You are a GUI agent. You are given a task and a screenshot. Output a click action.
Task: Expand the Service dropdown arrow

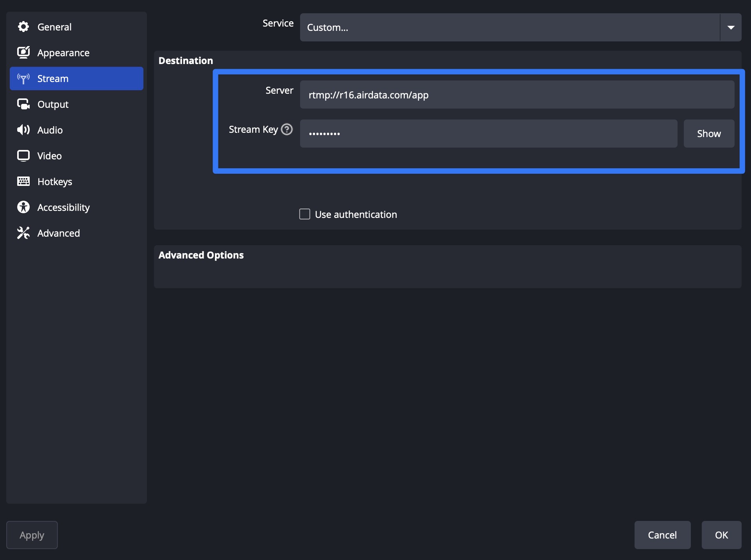point(731,27)
